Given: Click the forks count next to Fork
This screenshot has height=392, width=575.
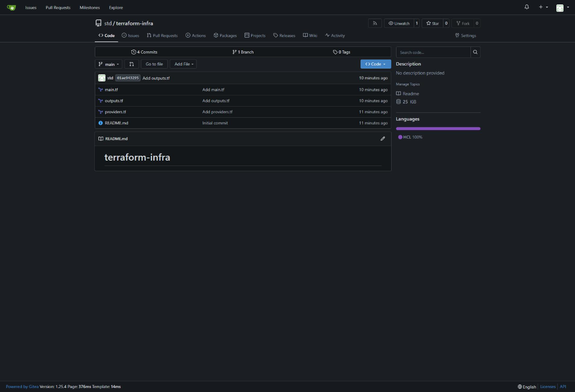Looking at the screenshot, I should coord(477,23).
